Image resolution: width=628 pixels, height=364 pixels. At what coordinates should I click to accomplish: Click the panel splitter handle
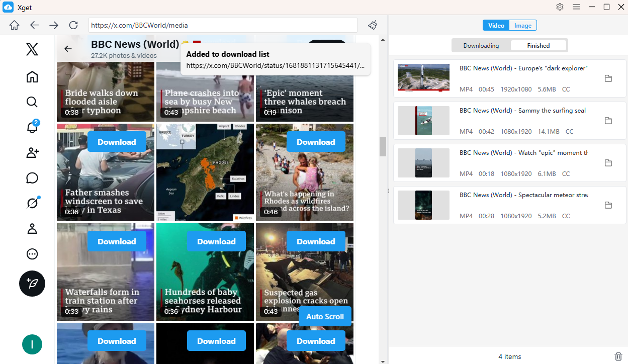tap(388, 191)
